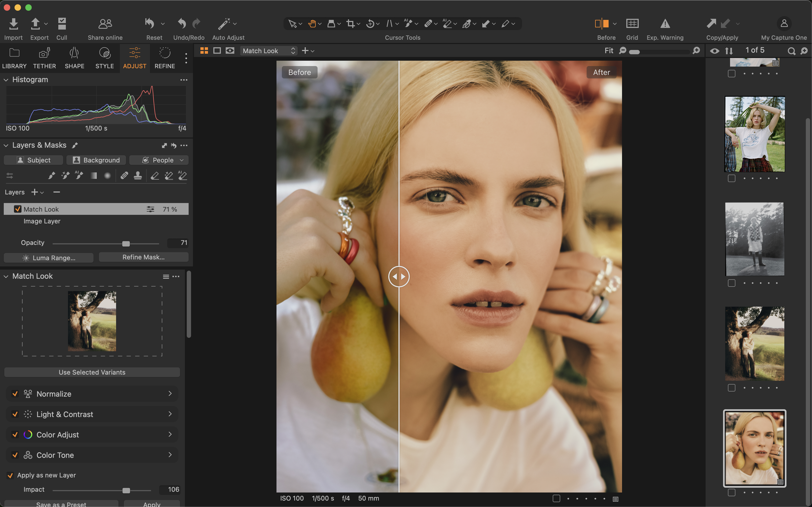Open the LIBRARY tool tab
812x507 pixels.
point(14,58)
